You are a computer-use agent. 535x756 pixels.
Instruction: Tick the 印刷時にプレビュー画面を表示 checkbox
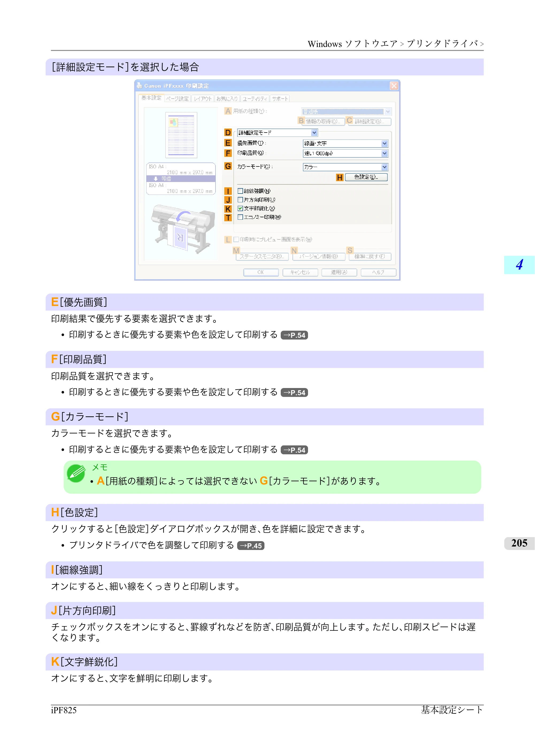tap(236, 239)
